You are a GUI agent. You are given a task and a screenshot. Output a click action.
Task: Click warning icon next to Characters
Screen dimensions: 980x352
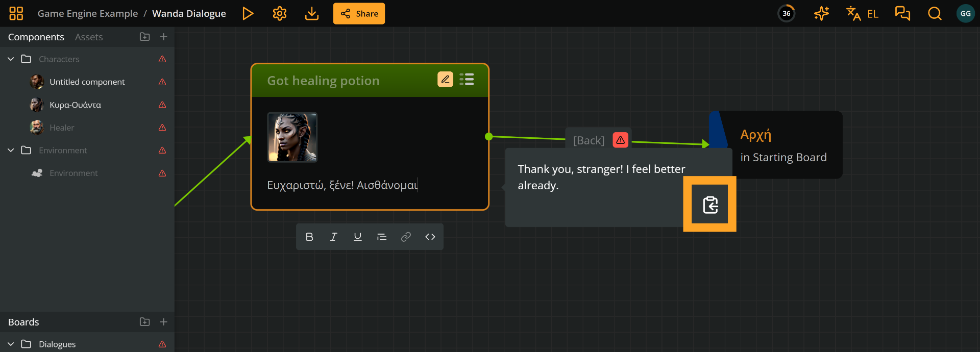tap(162, 59)
